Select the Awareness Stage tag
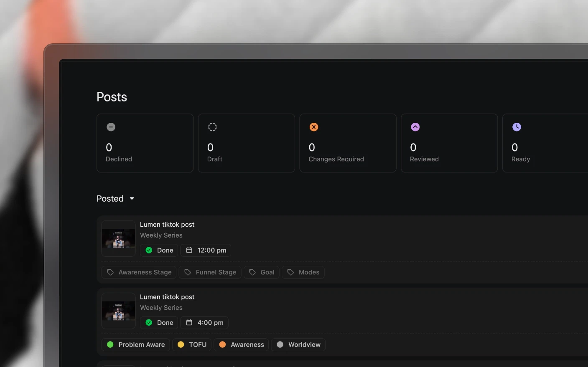 pyautogui.click(x=139, y=272)
